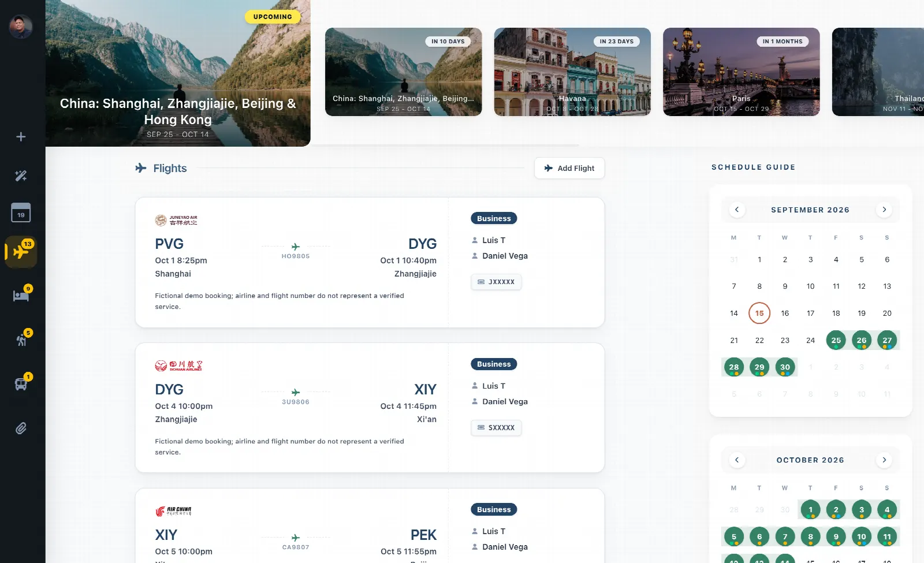
Task: Open the magic wand sidebar tool
Action: coord(21,176)
